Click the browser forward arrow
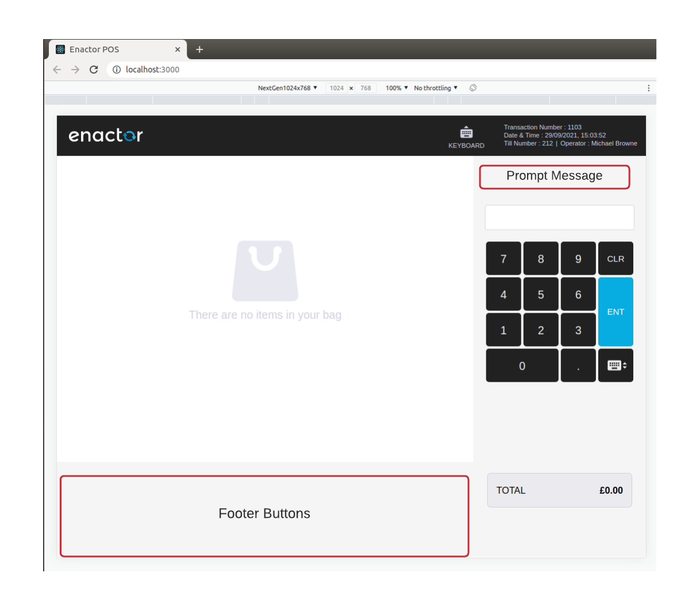Viewport: 700px width, 611px height. click(x=75, y=70)
